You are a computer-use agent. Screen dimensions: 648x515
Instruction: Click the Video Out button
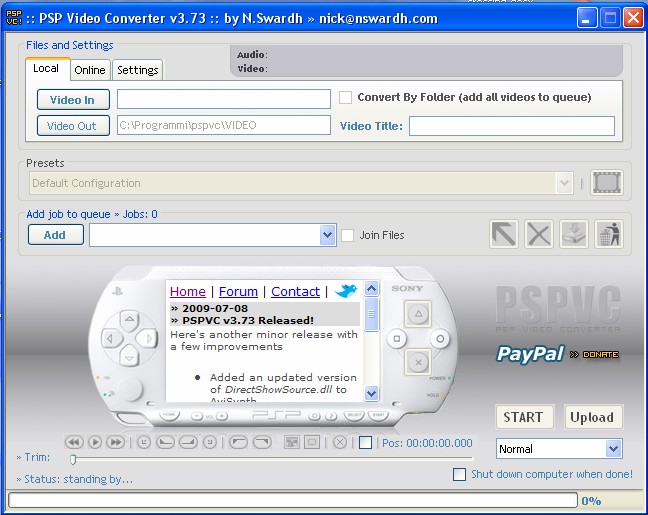point(73,126)
